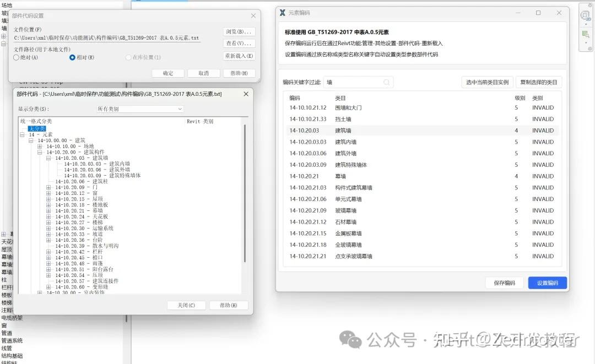
Task: Click the search icon in the 编码关键字过滤 field
Action: 387,82
